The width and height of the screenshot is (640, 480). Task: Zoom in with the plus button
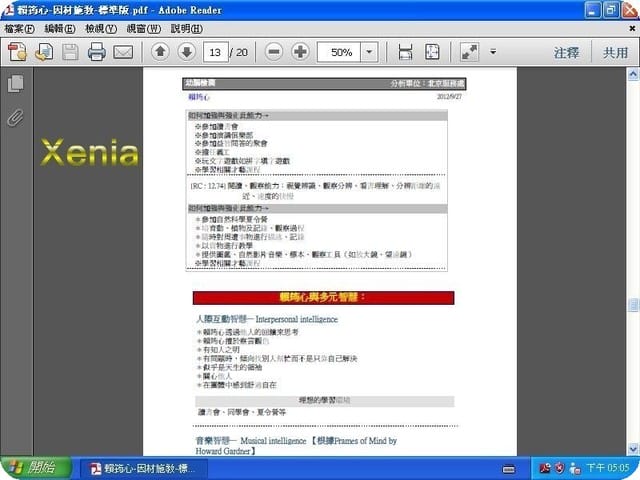click(x=300, y=52)
